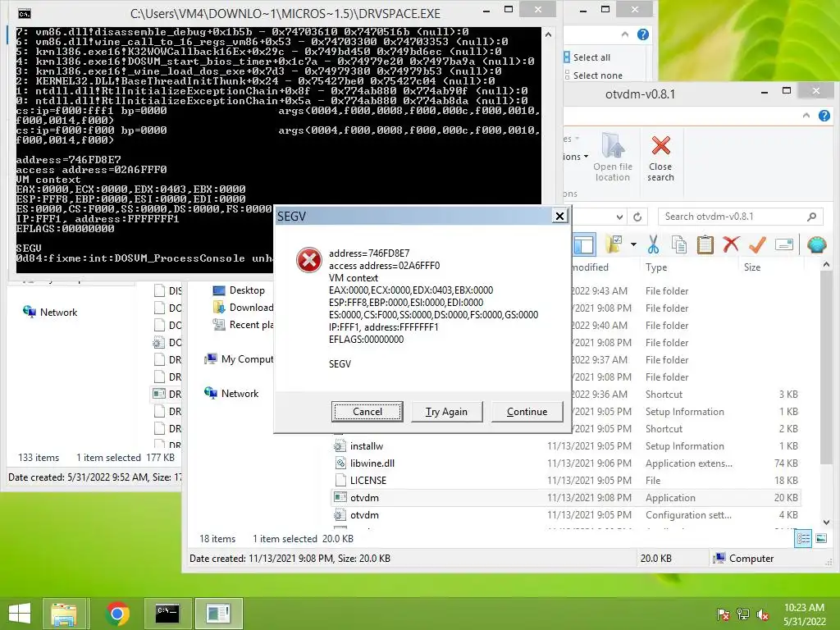Click Cancel in the SEGV dialog

click(367, 412)
